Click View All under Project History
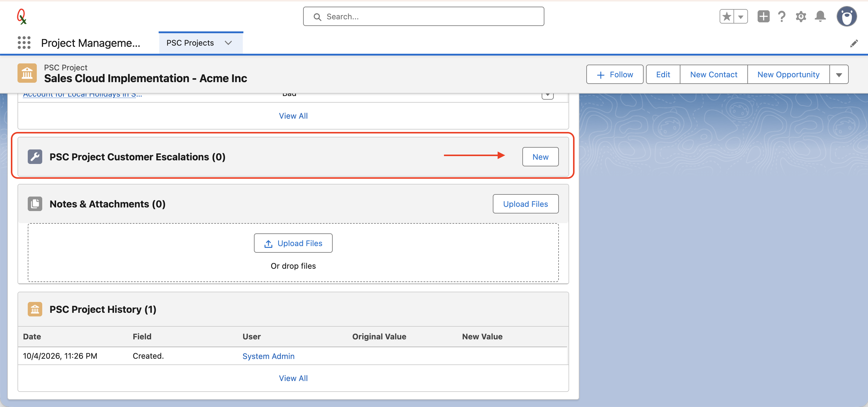The width and height of the screenshot is (868, 407). tap(293, 378)
